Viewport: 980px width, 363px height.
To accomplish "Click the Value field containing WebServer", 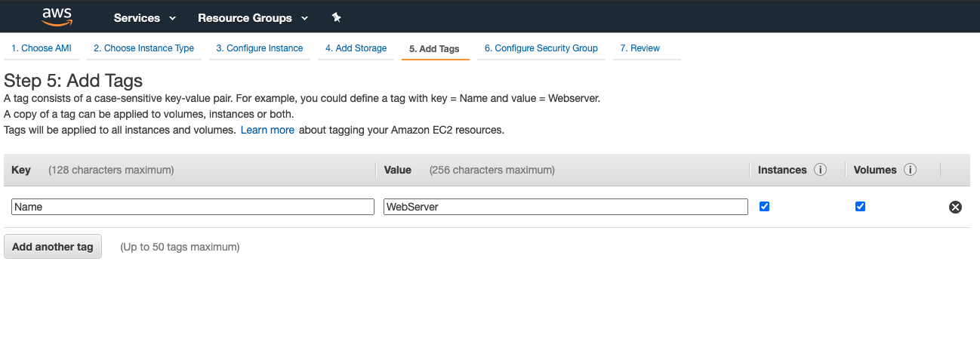I will [566, 207].
